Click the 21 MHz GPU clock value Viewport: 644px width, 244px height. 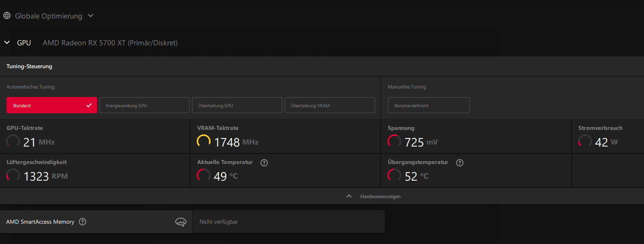pos(39,142)
